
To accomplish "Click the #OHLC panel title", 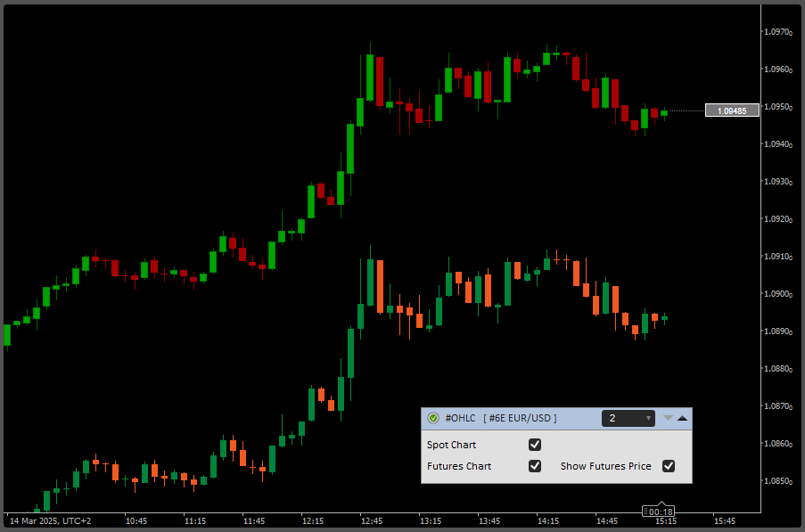I will point(459,418).
